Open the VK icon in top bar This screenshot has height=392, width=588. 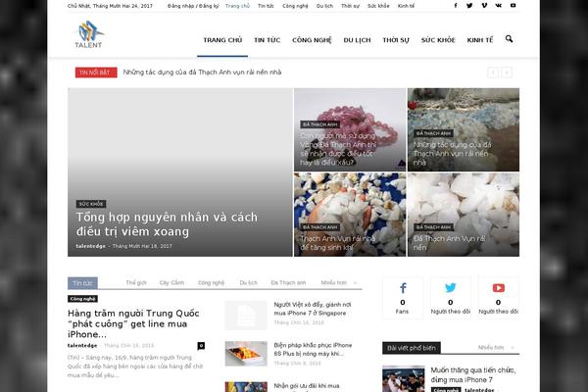tap(499, 6)
